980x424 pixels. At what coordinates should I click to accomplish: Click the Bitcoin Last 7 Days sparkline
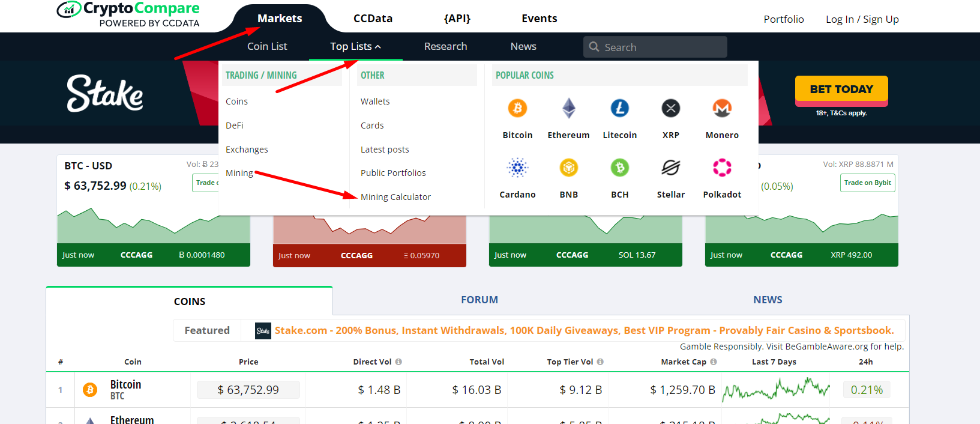pos(776,390)
